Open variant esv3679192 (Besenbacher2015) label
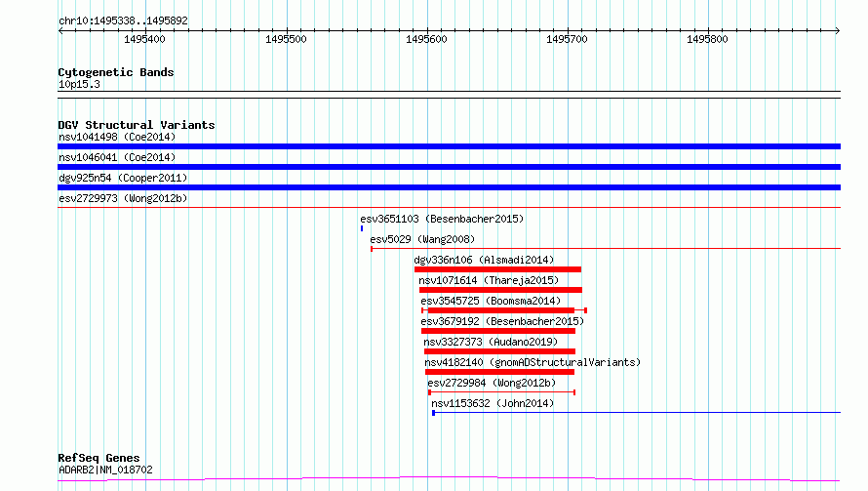 click(502, 321)
